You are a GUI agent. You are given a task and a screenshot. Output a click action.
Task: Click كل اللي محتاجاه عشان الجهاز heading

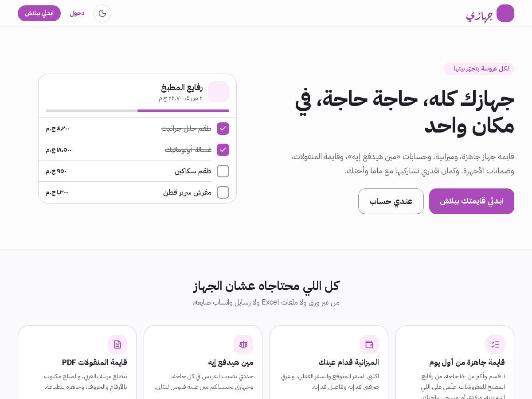click(x=266, y=286)
